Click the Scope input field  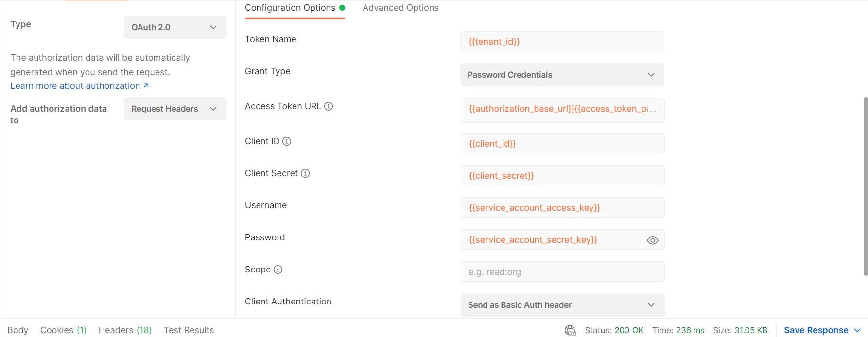coord(562,272)
